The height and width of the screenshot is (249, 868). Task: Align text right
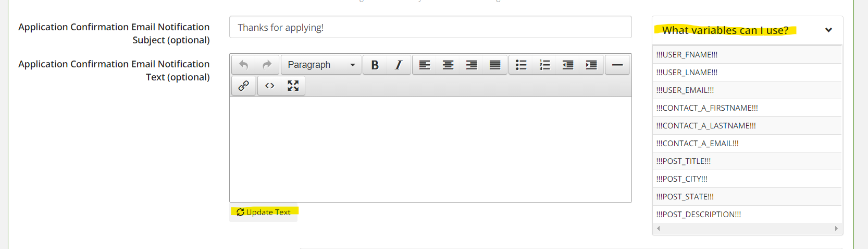pyautogui.click(x=472, y=65)
